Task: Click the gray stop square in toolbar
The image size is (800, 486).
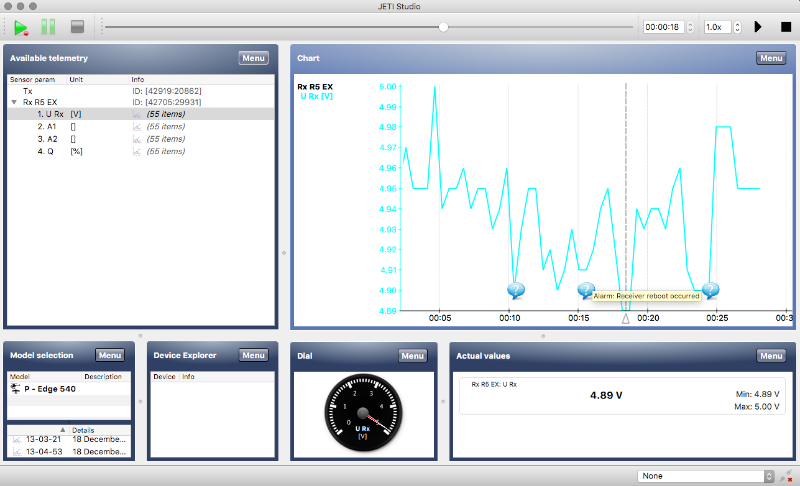Action: click(x=78, y=27)
